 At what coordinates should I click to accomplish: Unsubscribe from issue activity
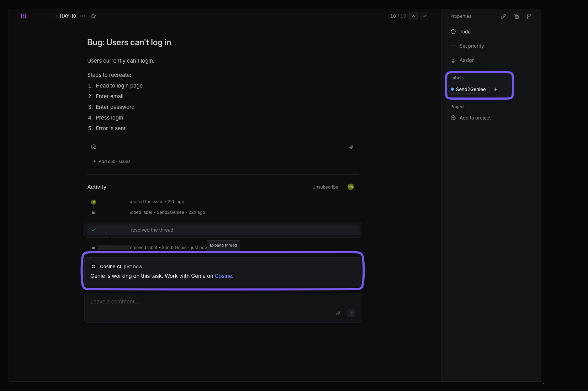point(325,187)
